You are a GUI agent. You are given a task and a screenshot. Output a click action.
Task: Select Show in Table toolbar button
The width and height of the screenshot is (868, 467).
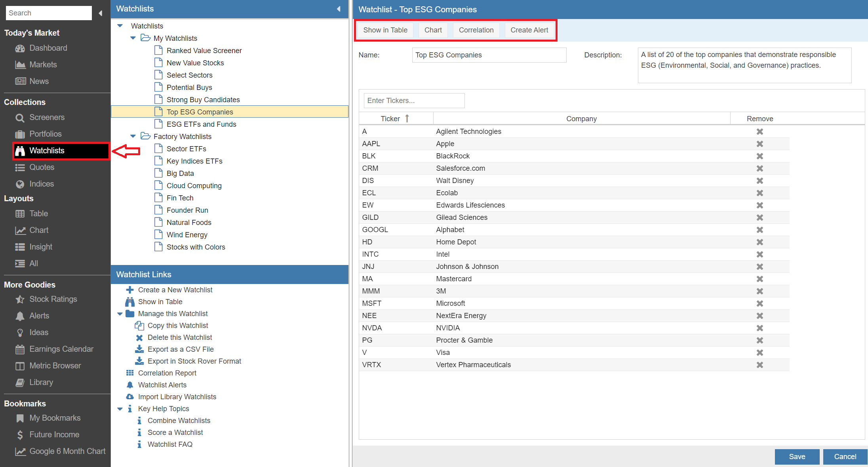[x=385, y=30]
